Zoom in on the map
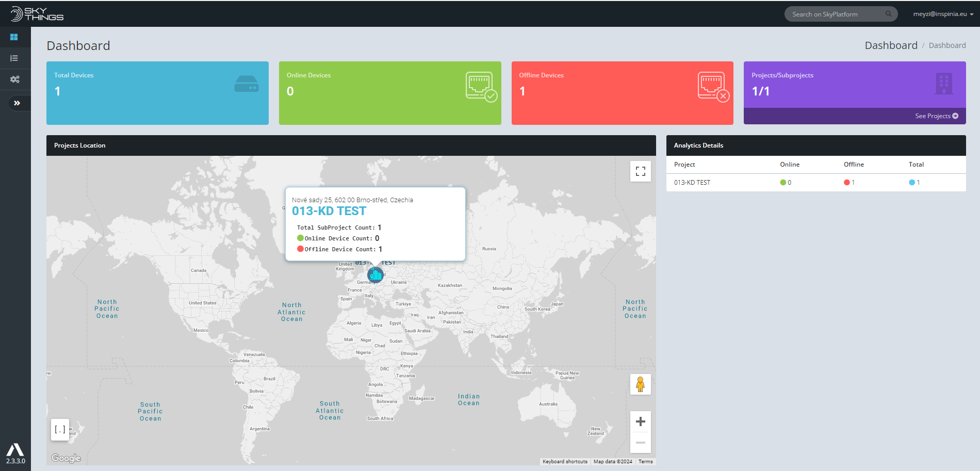The width and height of the screenshot is (980, 471). 641,421
